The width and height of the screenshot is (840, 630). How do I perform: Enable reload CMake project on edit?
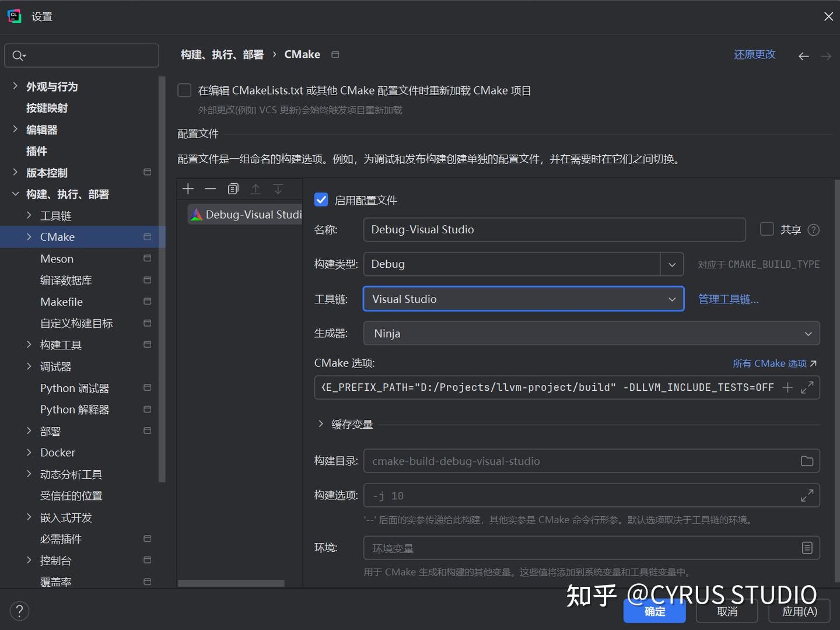[184, 90]
